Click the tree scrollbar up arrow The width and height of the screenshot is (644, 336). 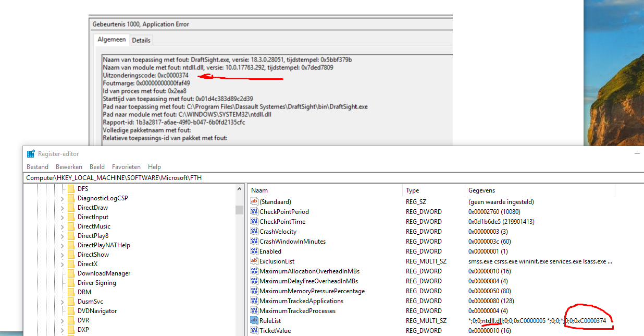tap(239, 189)
